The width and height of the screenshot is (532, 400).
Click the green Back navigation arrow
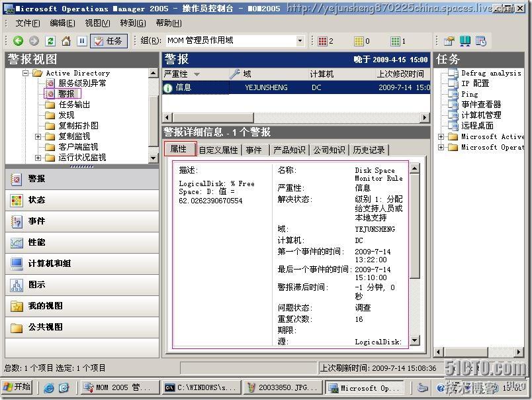coord(18,41)
